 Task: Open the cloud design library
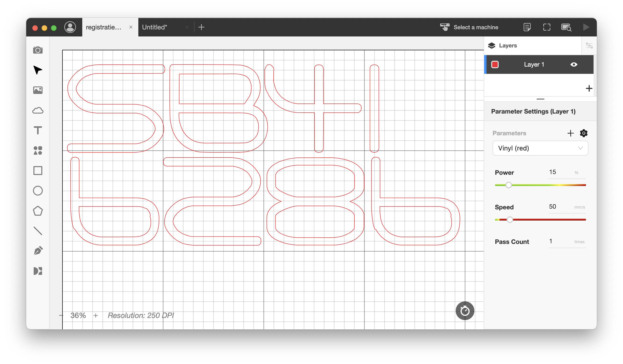[x=38, y=111]
